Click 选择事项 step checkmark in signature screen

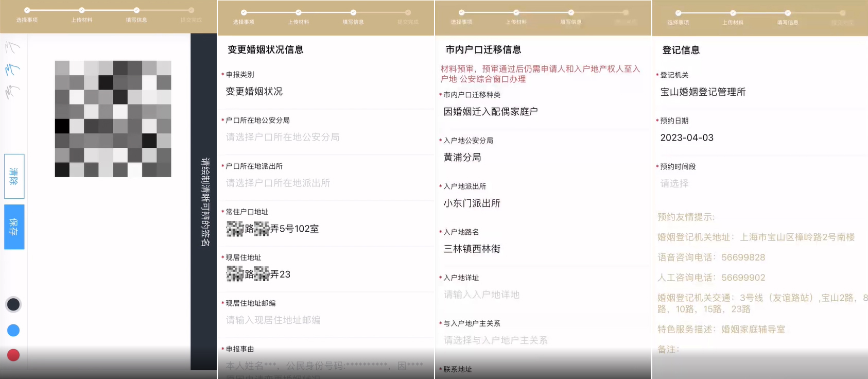pos(27,10)
